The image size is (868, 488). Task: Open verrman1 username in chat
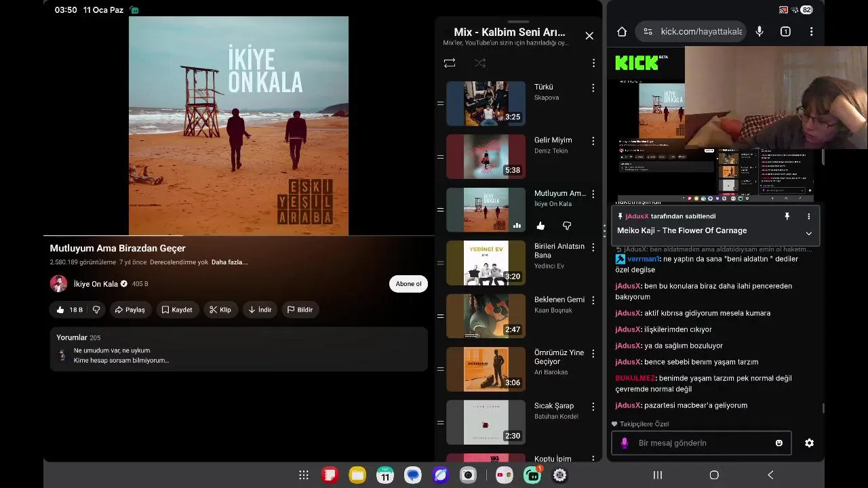click(643, 259)
